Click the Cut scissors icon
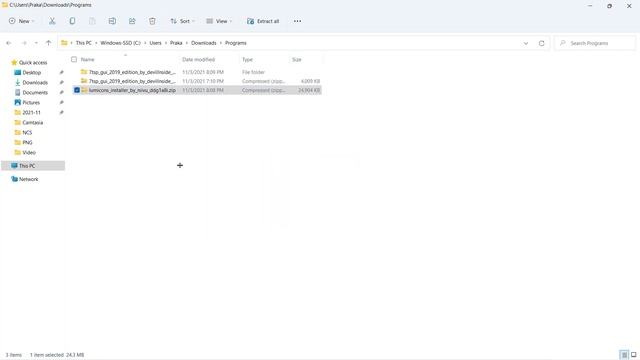640x360 pixels. tap(52, 21)
